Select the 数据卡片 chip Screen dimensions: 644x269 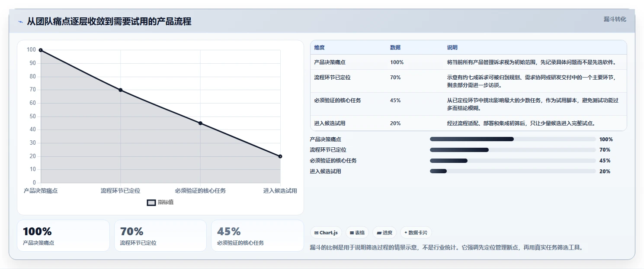416,233
